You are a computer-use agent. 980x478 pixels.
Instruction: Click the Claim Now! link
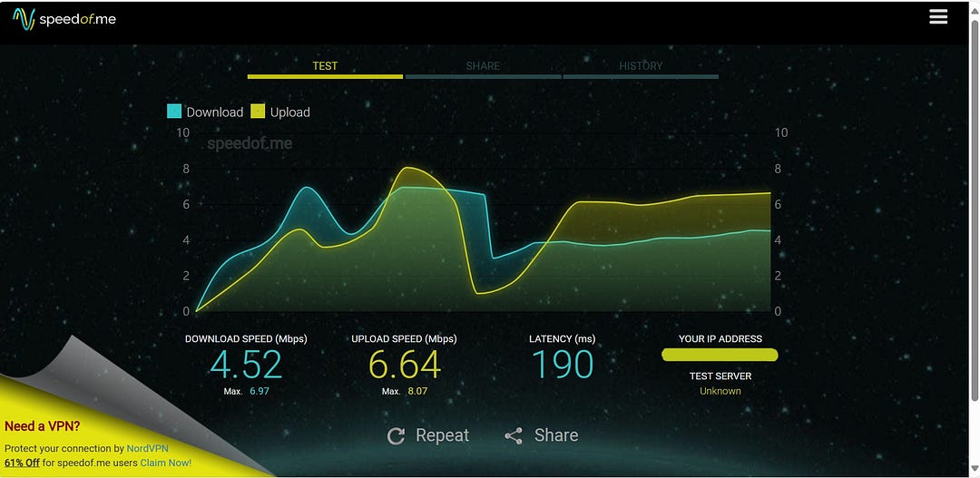(166, 463)
